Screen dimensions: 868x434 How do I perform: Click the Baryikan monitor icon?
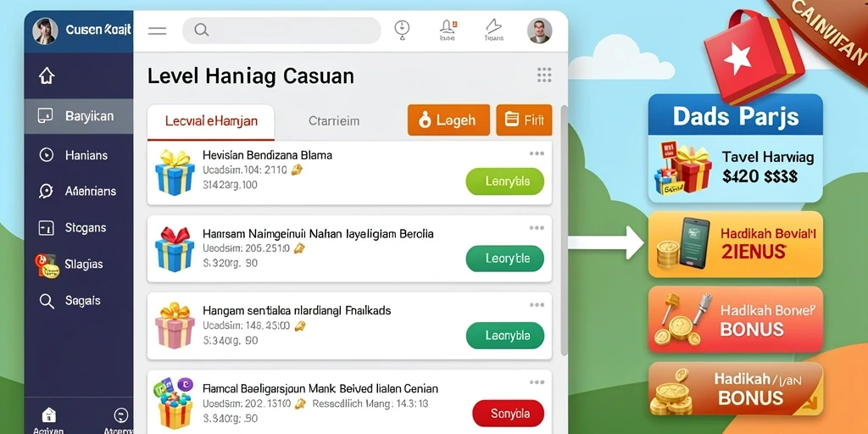tap(46, 115)
